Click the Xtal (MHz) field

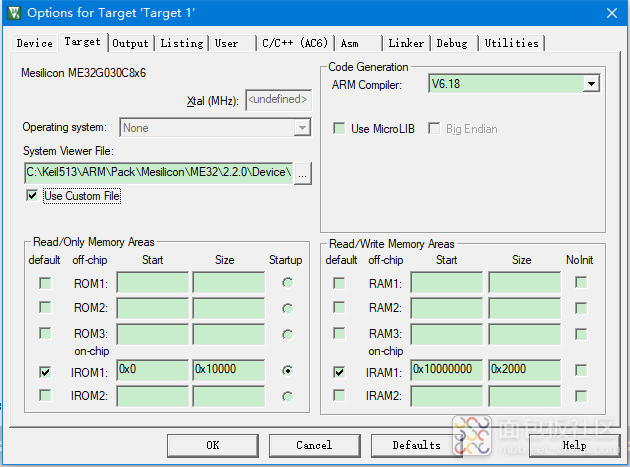point(278,99)
